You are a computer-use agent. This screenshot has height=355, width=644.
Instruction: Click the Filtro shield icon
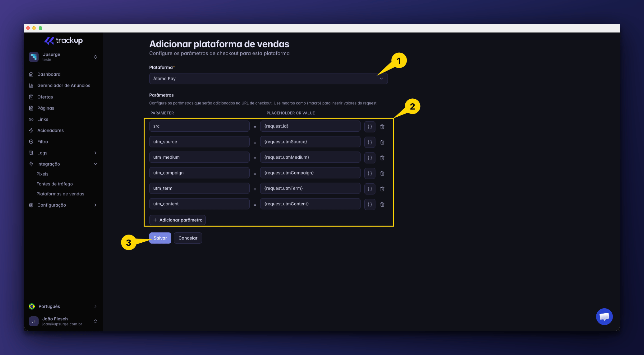click(31, 142)
